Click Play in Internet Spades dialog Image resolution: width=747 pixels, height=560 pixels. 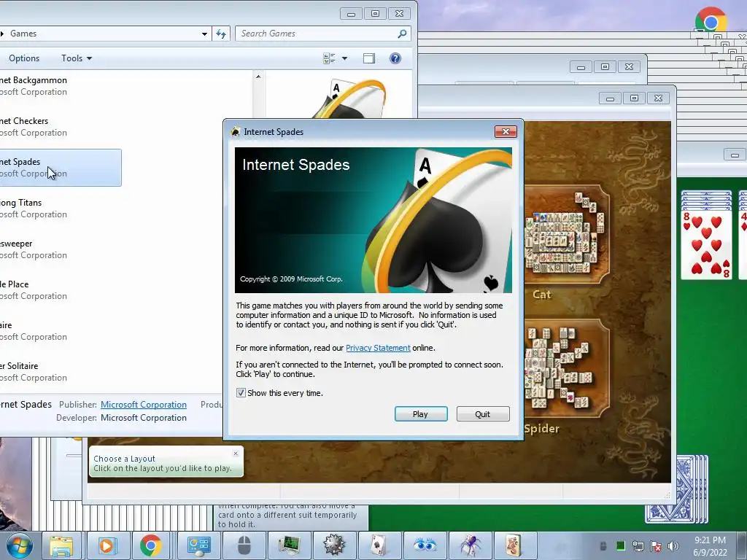click(x=421, y=414)
